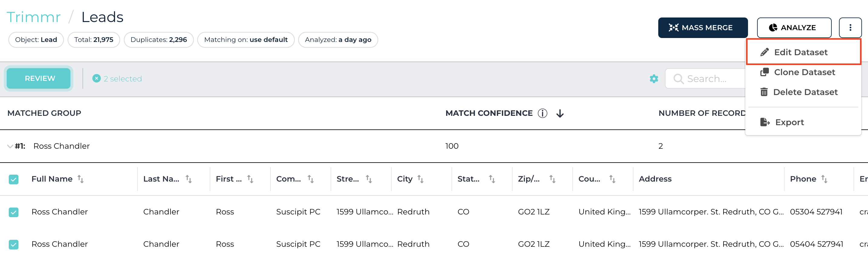Sort by the Last Name column icon

pyautogui.click(x=189, y=179)
